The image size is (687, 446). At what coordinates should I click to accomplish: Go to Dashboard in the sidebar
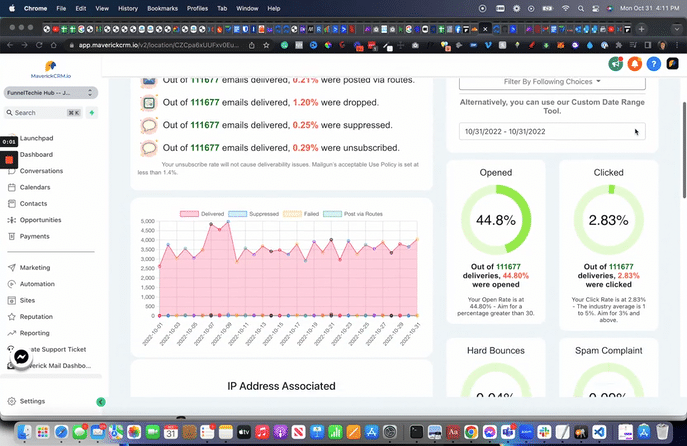[36, 154]
